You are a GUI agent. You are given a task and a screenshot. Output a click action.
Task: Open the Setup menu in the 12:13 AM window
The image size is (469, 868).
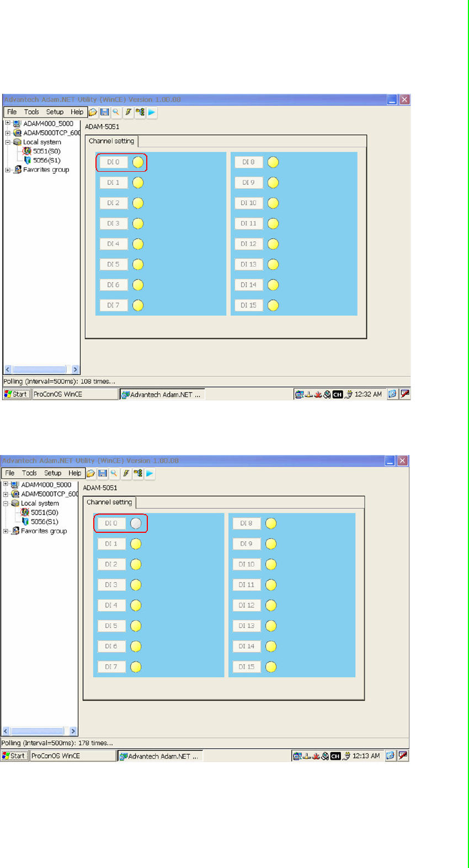(x=52, y=473)
